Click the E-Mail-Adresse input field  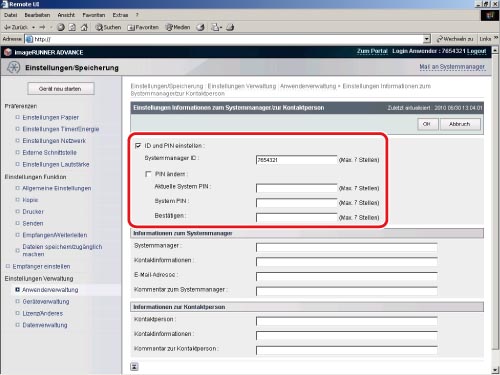pyautogui.click(x=346, y=276)
